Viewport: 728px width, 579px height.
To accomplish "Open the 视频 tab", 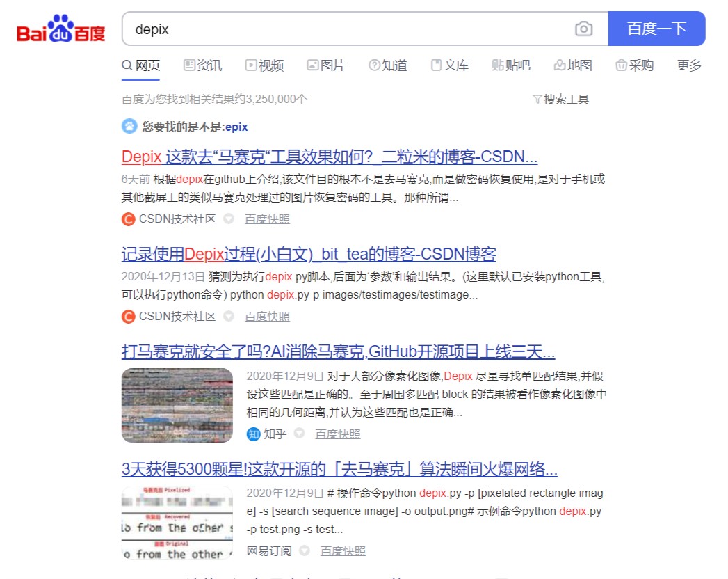I will pyautogui.click(x=264, y=65).
